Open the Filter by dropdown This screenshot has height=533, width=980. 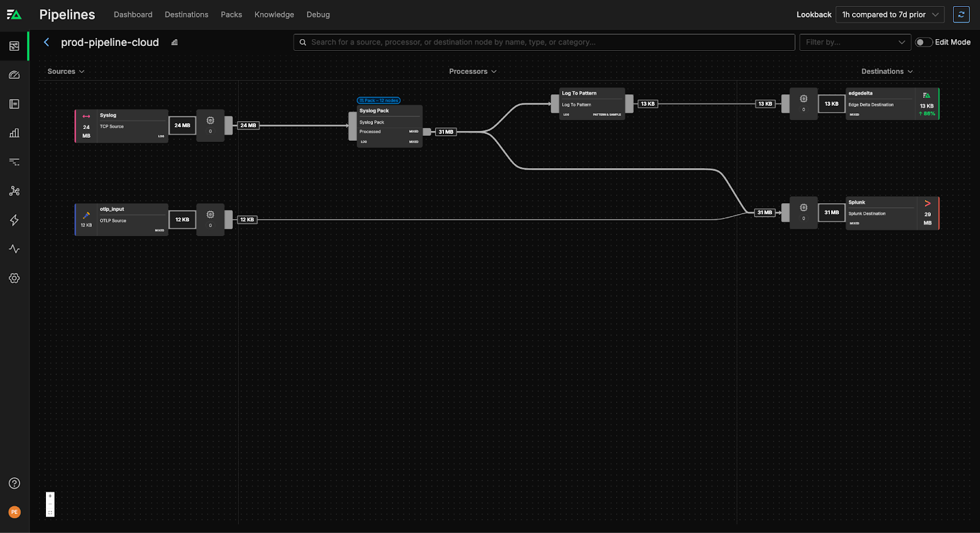coord(855,42)
